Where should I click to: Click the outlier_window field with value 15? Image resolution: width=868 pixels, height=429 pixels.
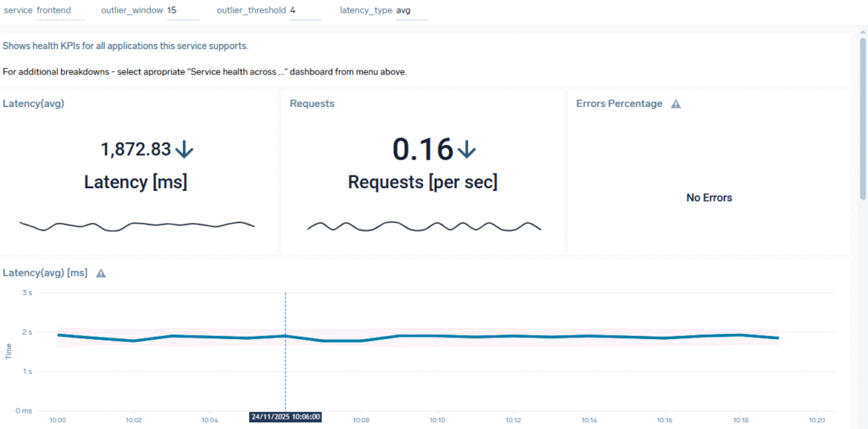coord(182,10)
